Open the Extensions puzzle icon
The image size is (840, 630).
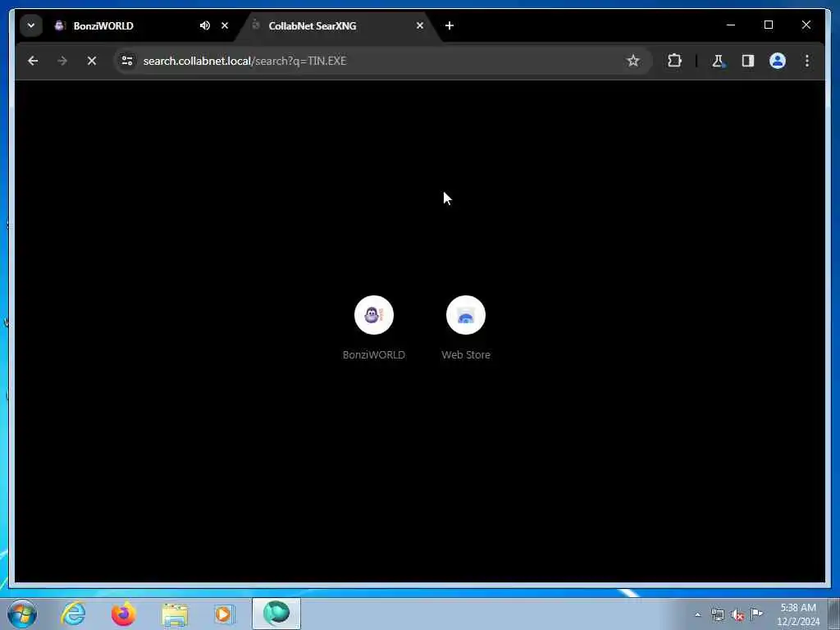click(674, 61)
